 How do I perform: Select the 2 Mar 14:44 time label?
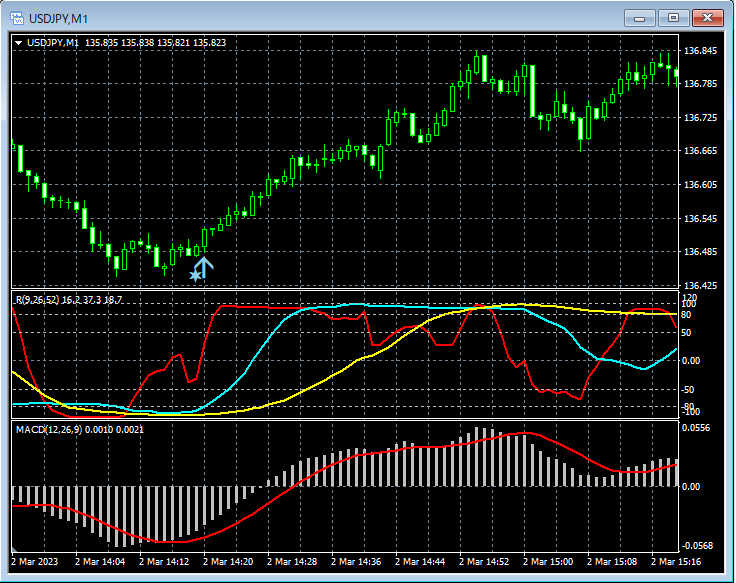[421, 562]
